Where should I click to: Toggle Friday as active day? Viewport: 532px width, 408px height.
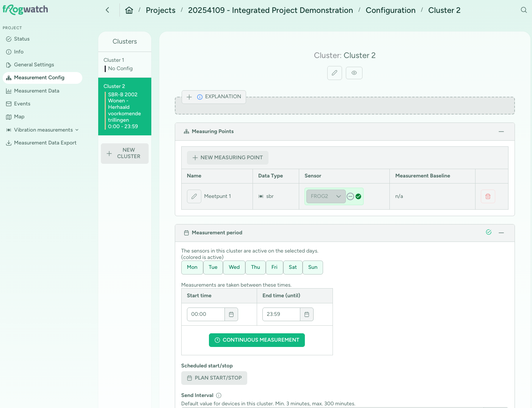click(275, 267)
